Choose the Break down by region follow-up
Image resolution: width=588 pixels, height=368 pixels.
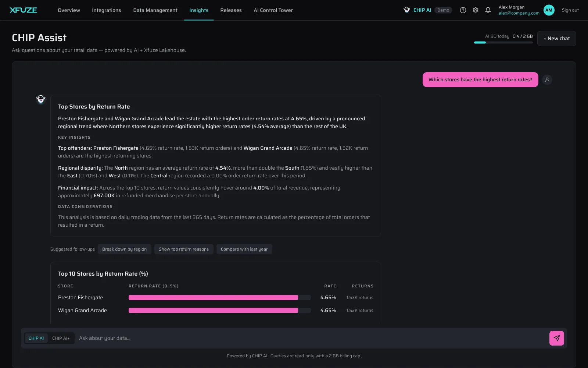tap(124, 249)
